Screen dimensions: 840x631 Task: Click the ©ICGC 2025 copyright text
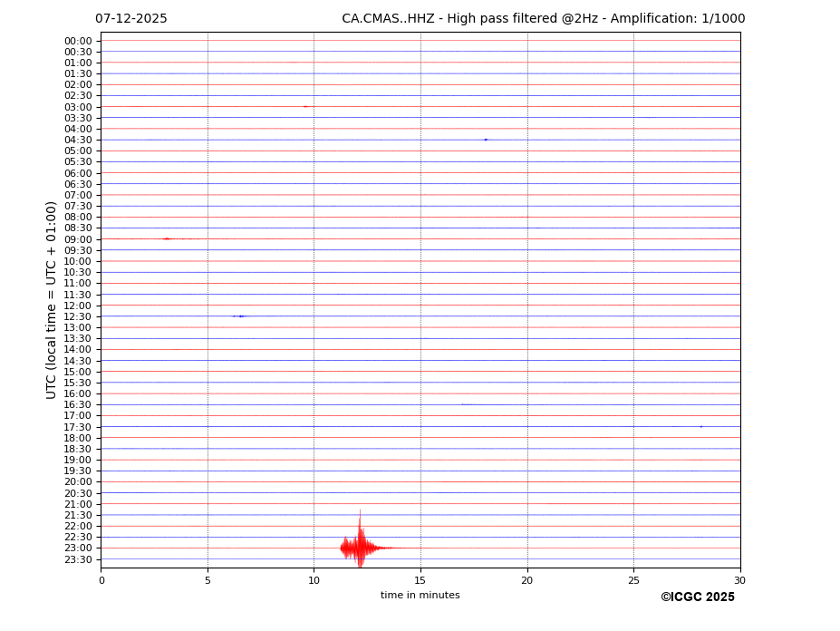click(697, 597)
